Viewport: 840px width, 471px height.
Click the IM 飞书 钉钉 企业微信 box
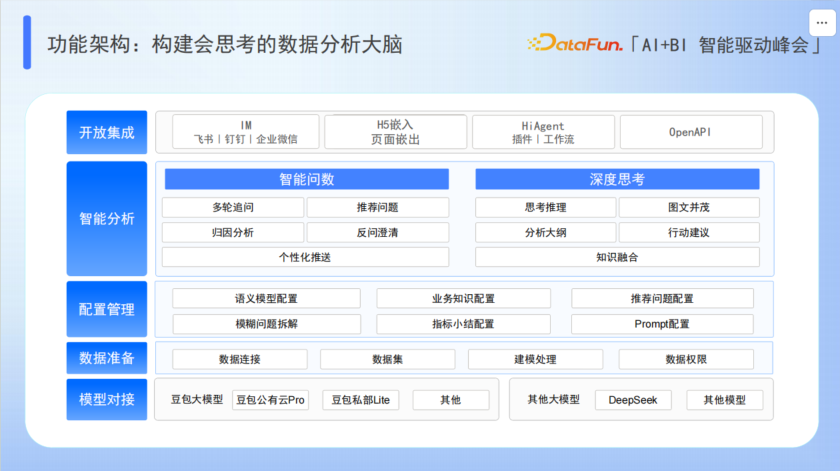pos(246,132)
